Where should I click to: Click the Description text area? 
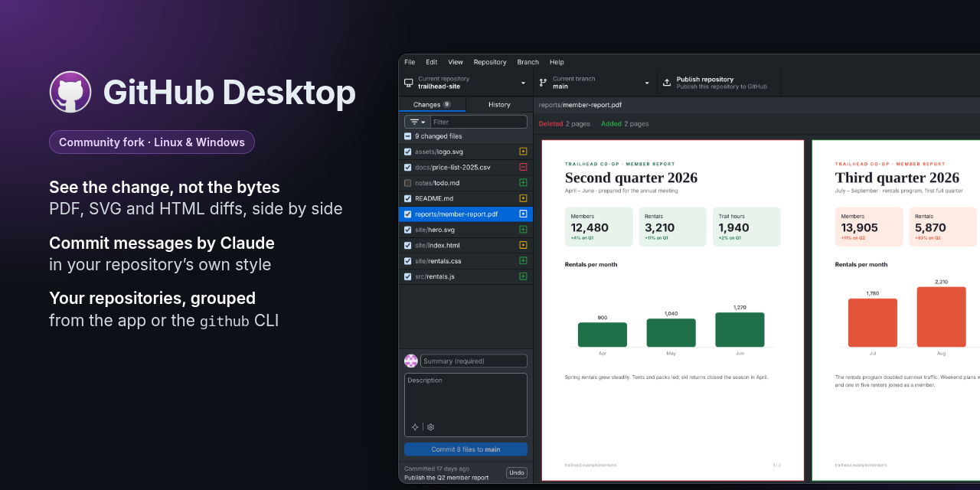point(465,405)
